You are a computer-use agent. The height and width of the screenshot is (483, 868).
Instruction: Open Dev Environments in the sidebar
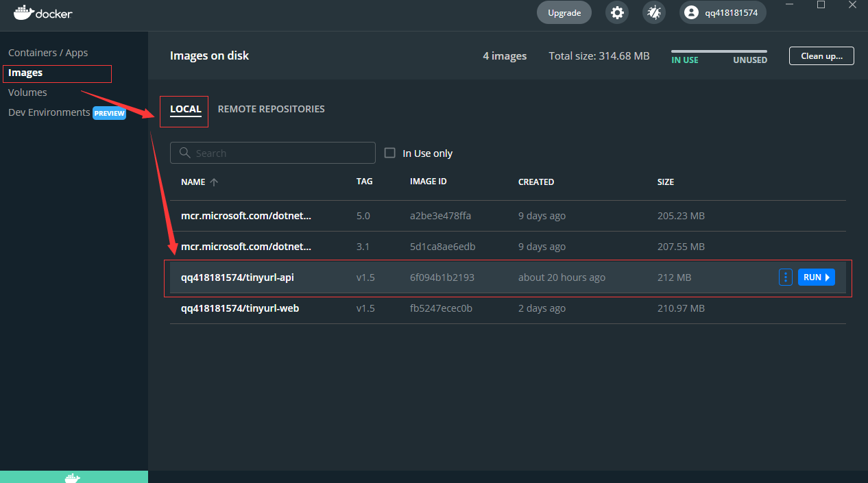tap(49, 112)
